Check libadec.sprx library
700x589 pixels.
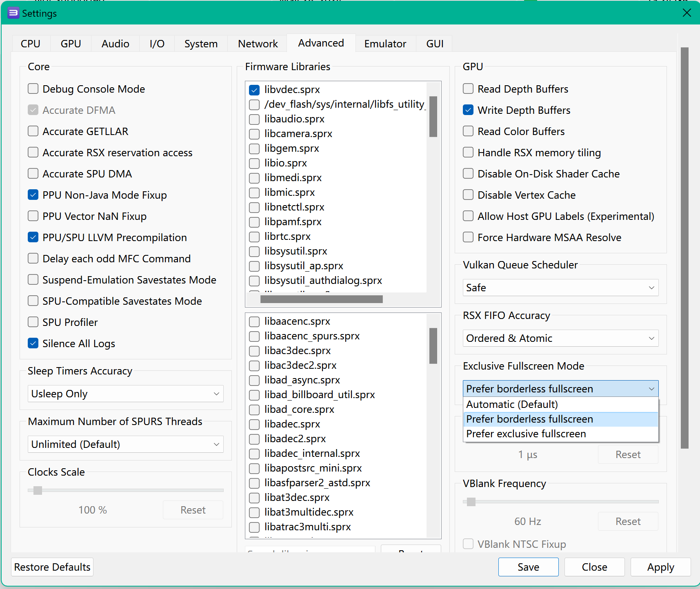[254, 424]
